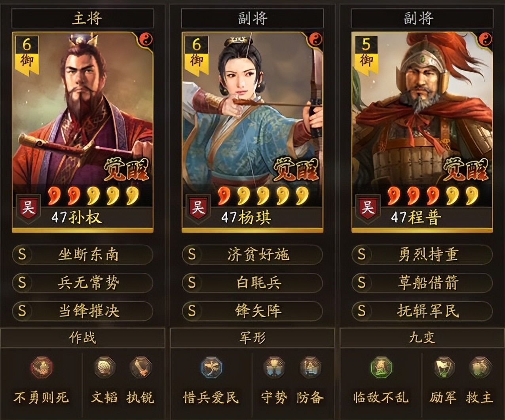Open the 作战 tab
This screenshot has height=420, width=505.
pos(82,338)
